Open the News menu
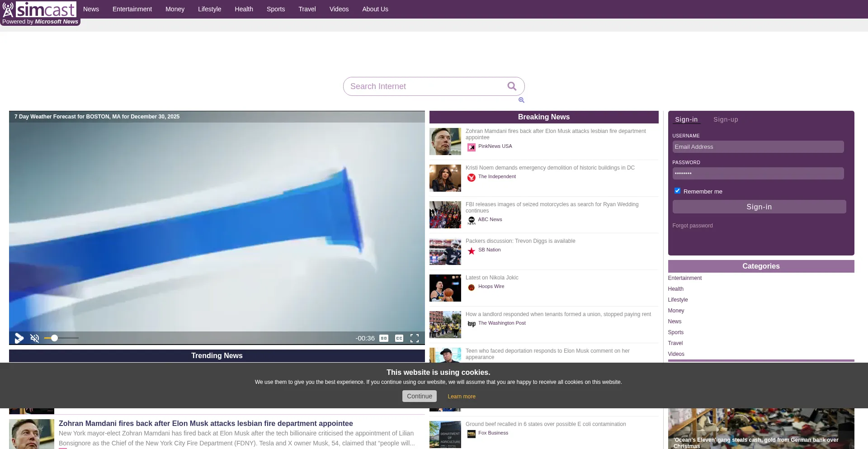Screen dimensions: 868x449 click(91, 9)
